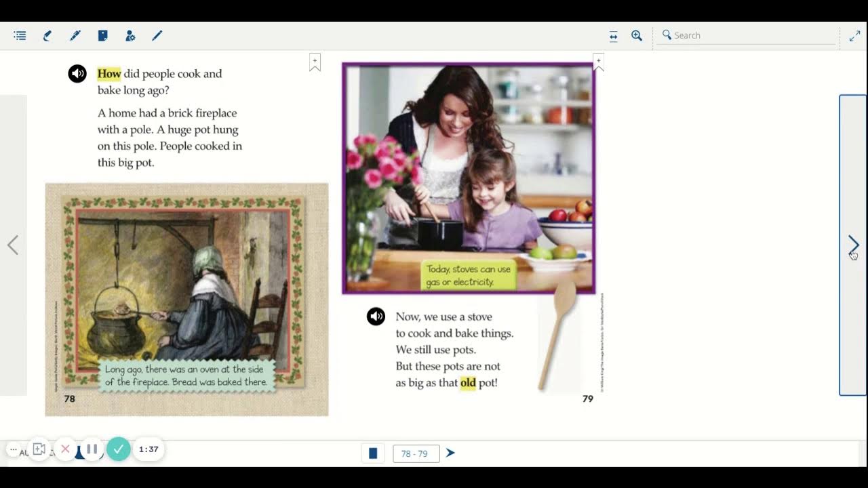Go to the next page arrow
This screenshot has height=488, width=868.
tap(854, 245)
